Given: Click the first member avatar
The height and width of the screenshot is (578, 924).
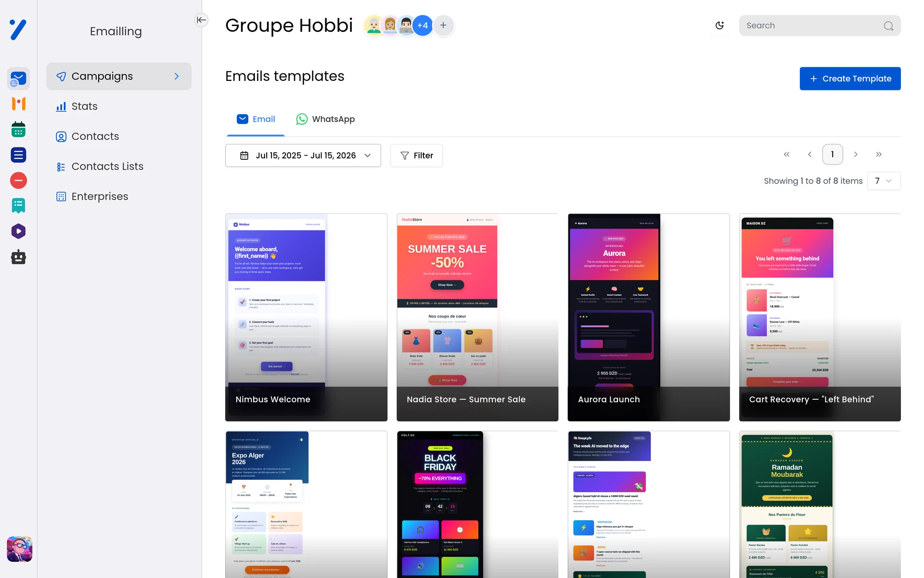Looking at the screenshot, I should click(373, 26).
